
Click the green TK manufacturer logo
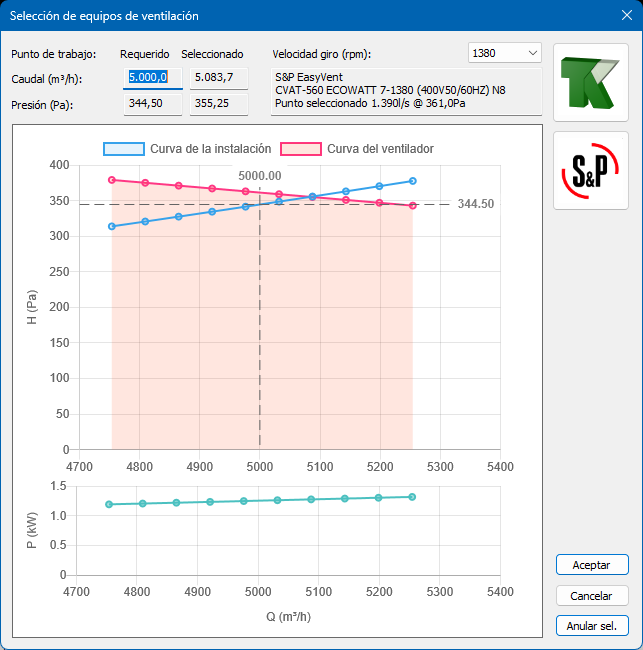point(591,82)
